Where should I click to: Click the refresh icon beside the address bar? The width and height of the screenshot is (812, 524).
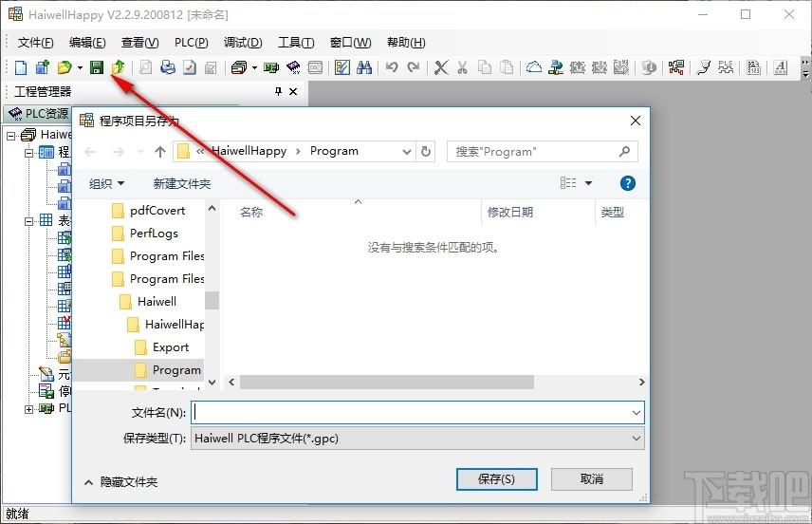tap(426, 151)
